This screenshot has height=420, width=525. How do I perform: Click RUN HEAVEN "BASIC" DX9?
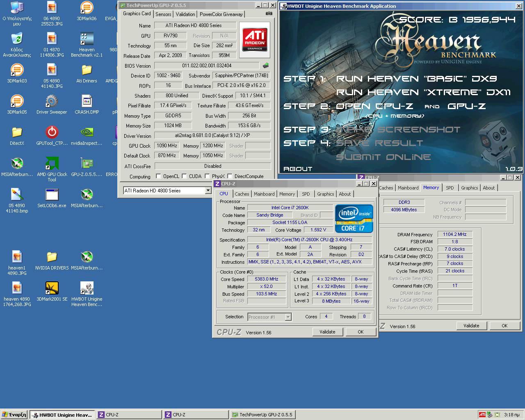click(417, 79)
